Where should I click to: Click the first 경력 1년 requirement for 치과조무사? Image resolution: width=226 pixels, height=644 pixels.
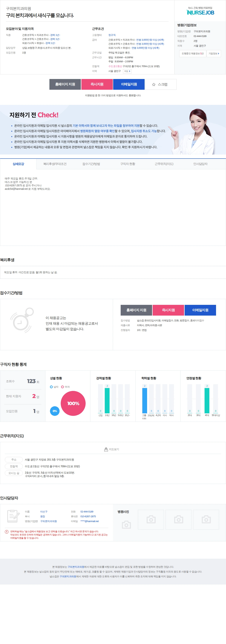[x=55, y=35]
